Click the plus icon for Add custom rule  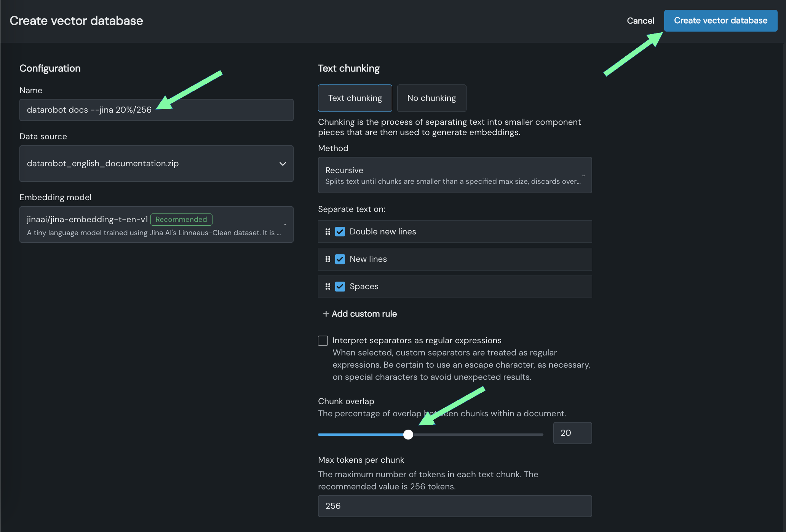326,314
